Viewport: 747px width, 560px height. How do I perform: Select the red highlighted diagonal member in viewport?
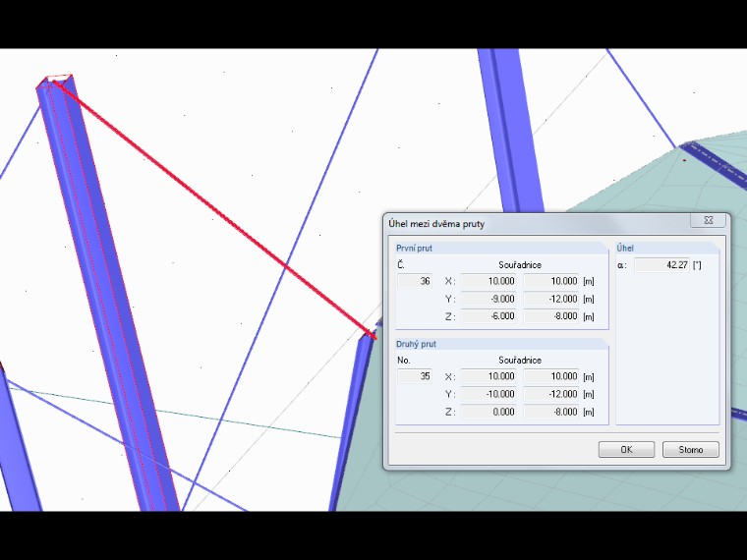coord(214,209)
